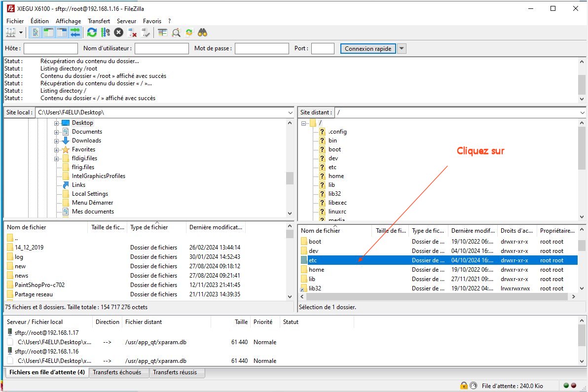Click remote file list horizontal scrollbar

(434, 297)
